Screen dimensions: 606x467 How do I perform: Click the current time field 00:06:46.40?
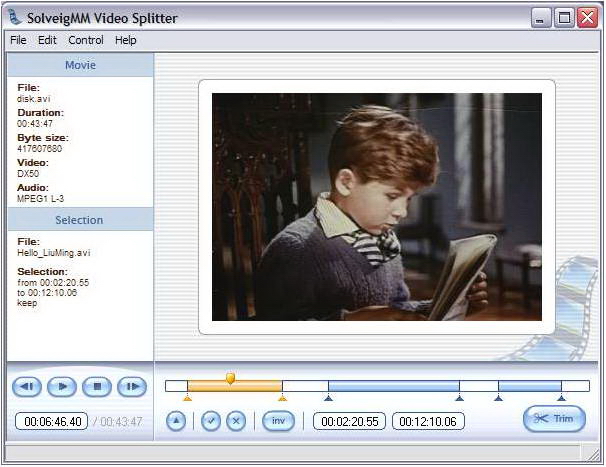tap(52, 421)
